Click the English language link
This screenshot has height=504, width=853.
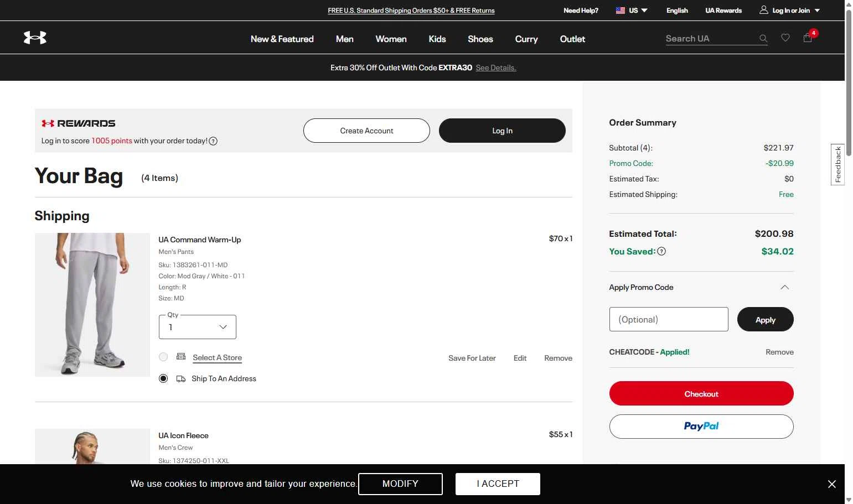click(677, 11)
